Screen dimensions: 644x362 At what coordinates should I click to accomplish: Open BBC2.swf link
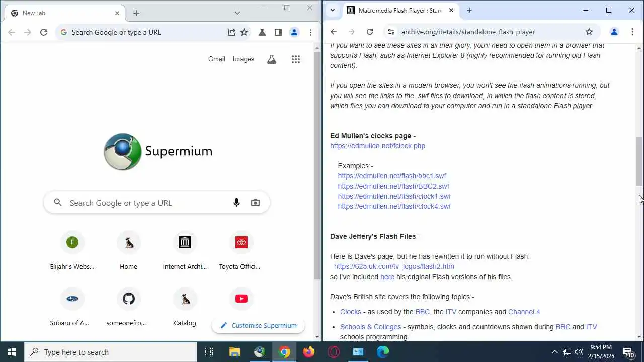(393, 186)
